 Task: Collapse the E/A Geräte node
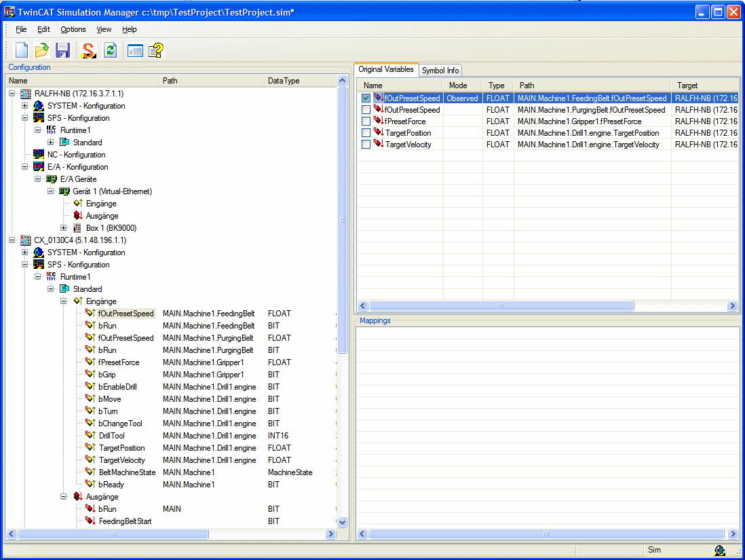coord(37,179)
